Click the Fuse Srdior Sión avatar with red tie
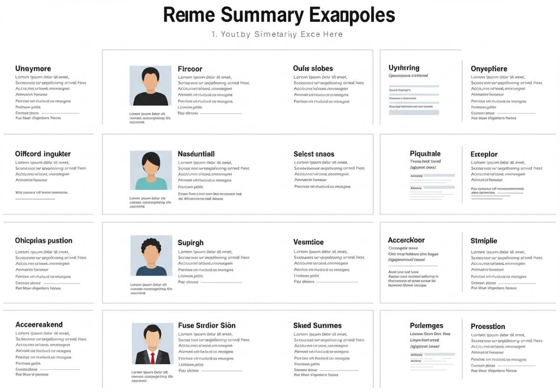The width and height of the screenshot is (560, 392). pyautogui.click(x=153, y=344)
